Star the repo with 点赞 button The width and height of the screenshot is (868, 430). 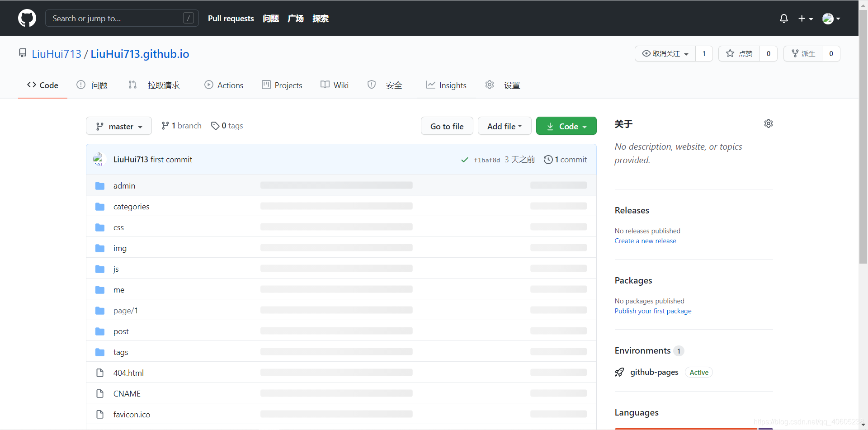[x=739, y=53]
